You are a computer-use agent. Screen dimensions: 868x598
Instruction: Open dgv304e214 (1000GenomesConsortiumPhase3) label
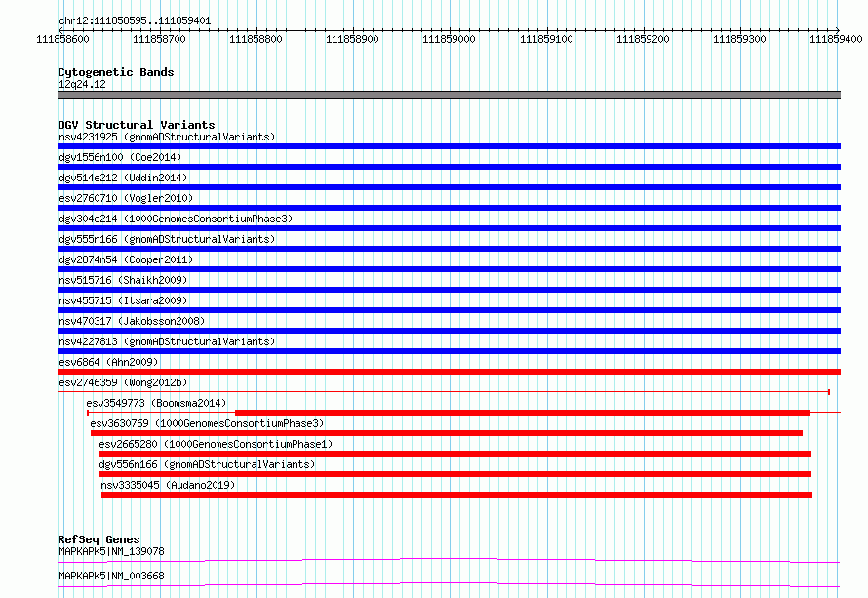pyautogui.click(x=176, y=219)
